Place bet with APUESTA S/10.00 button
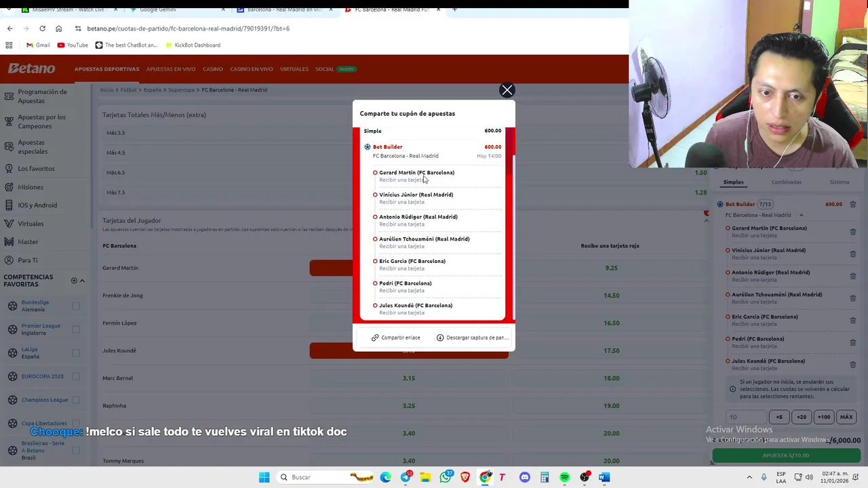The image size is (868, 488). [786, 455]
